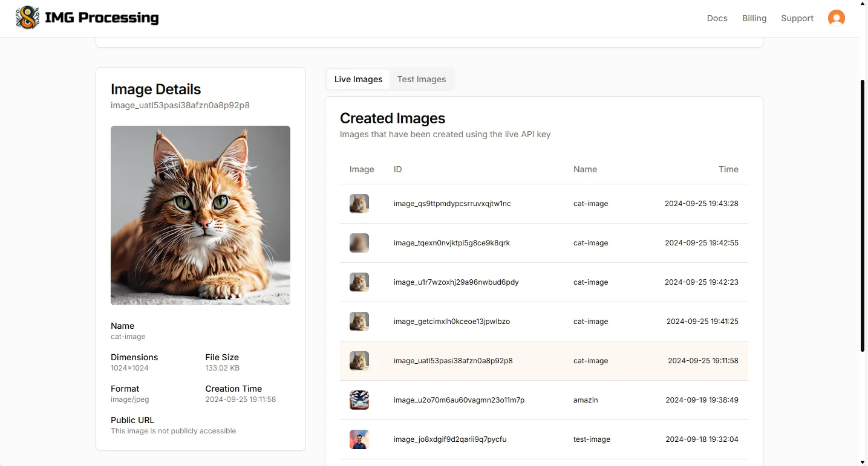Click thumbnail for the amazin image

pyautogui.click(x=359, y=400)
